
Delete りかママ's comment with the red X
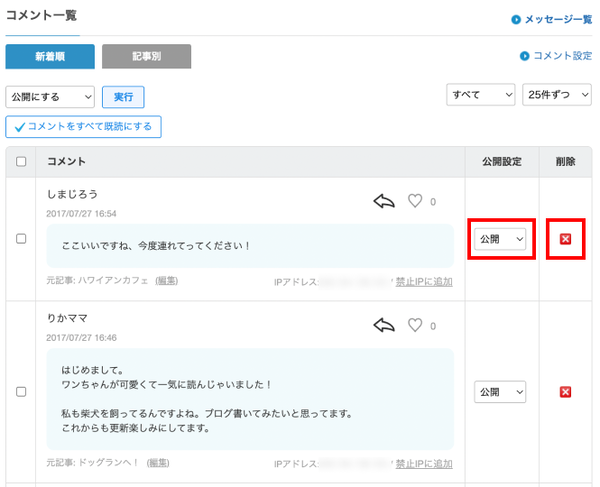(x=565, y=392)
